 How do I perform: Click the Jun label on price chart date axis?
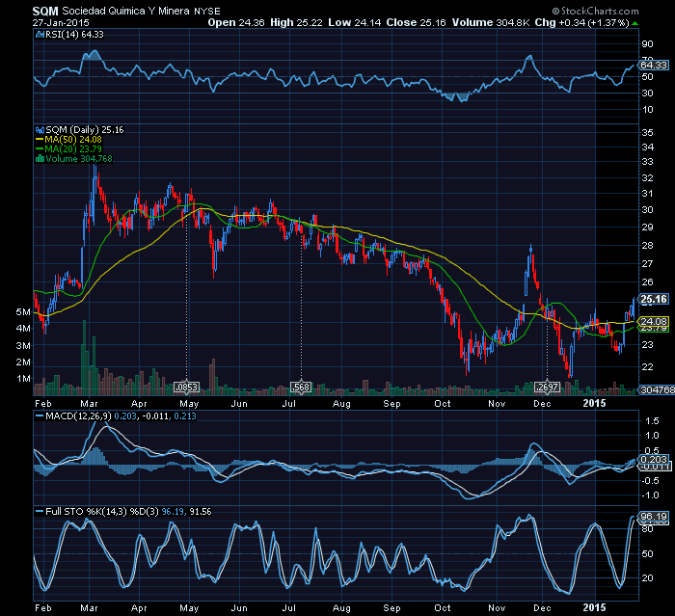pos(239,404)
